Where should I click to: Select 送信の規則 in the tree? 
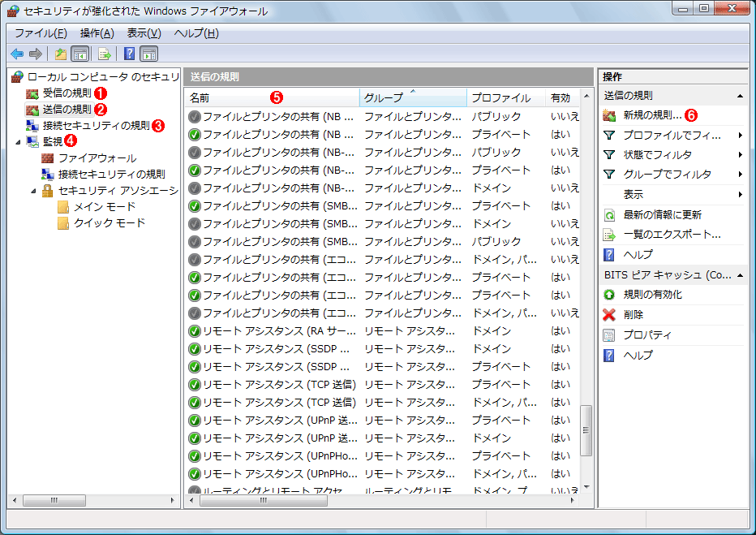[x=67, y=110]
